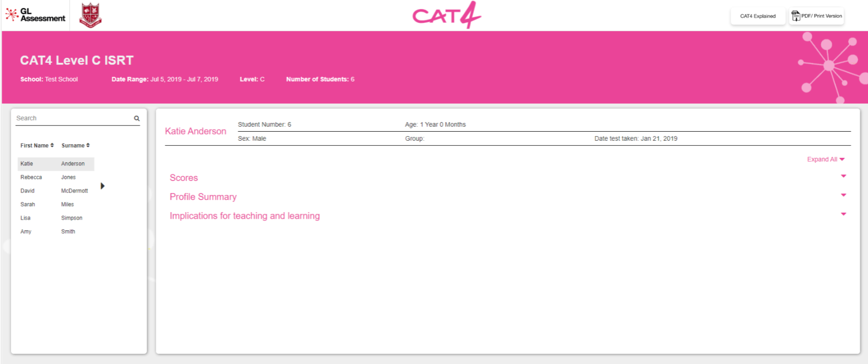Image resolution: width=868 pixels, height=364 pixels.
Task: Sort by Surname arrows icon
Action: click(88, 145)
